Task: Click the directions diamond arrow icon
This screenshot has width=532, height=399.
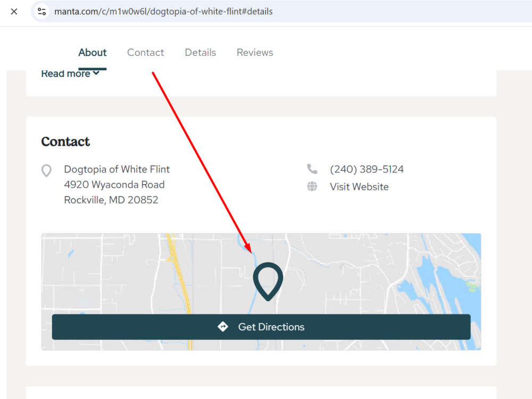Action: tap(223, 327)
